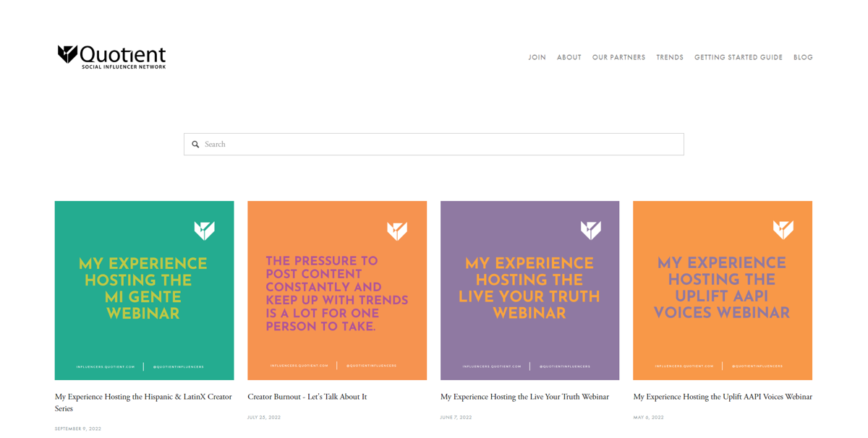Open the Creator Burnout - Let's Talk About It post
This screenshot has width=868, height=438.
pyautogui.click(x=307, y=397)
